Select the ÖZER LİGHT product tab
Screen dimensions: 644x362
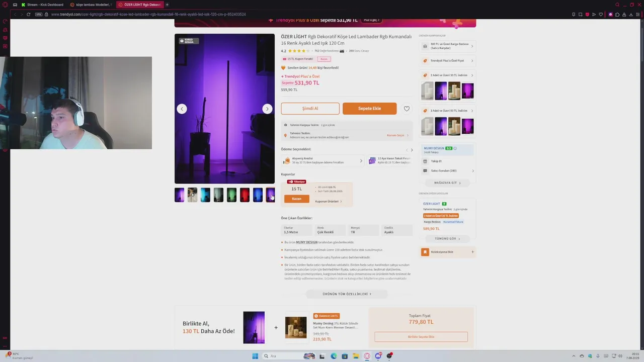[x=139, y=5]
